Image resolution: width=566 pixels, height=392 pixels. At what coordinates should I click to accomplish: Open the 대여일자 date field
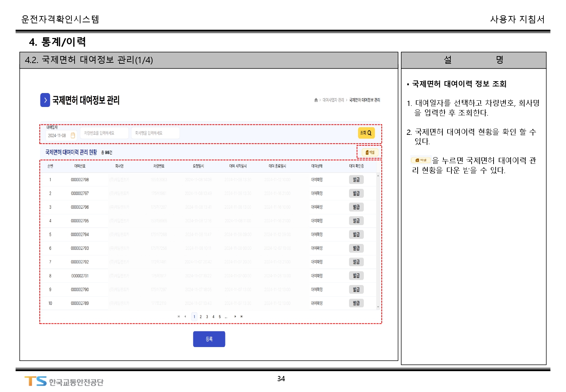(x=57, y=136)
